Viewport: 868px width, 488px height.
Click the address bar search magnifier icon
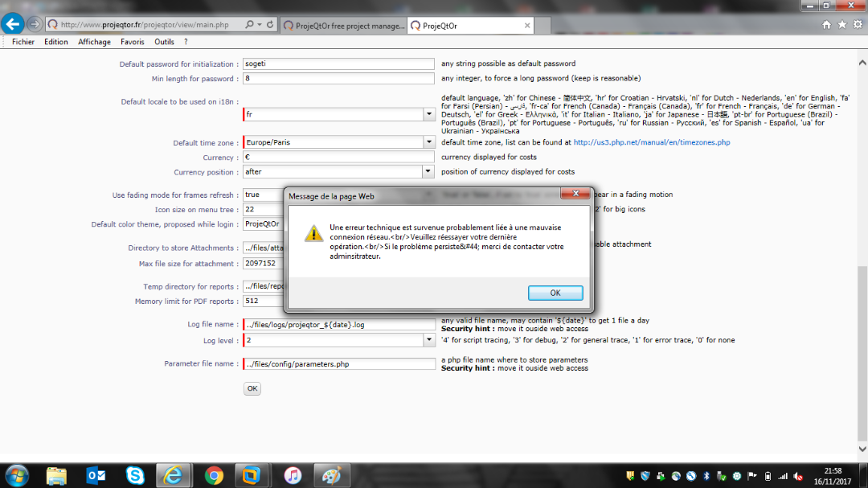[250, 24]
